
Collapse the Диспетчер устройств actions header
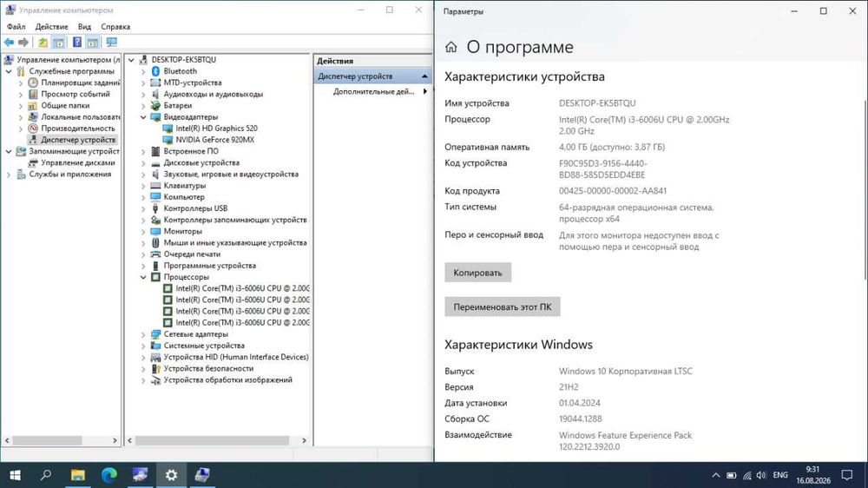(424, 76)
